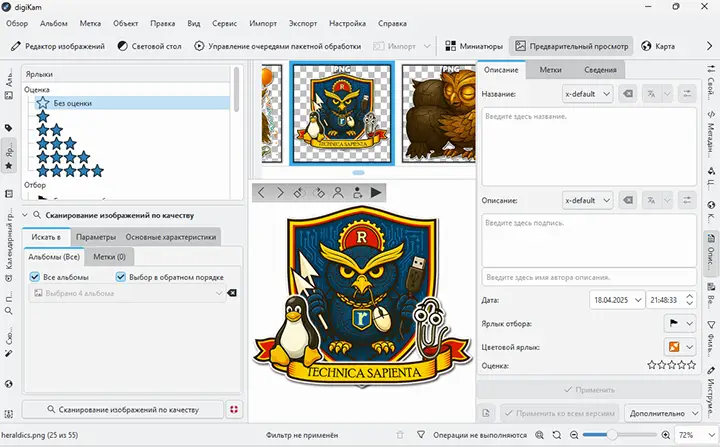Open the date 18.04.2025 dropdown
The width and height of the screenshot is (720, 447).
pos(617,300)
